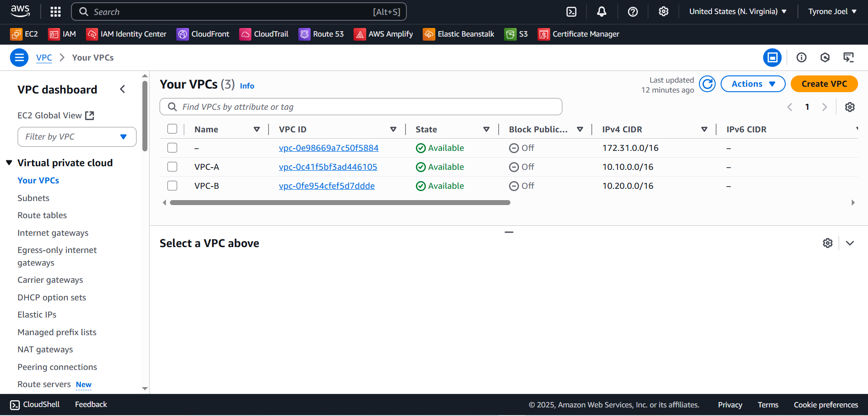Screen dimensions: 868x416
Task: Refresh the VPC list
Action: coord(707,84)
